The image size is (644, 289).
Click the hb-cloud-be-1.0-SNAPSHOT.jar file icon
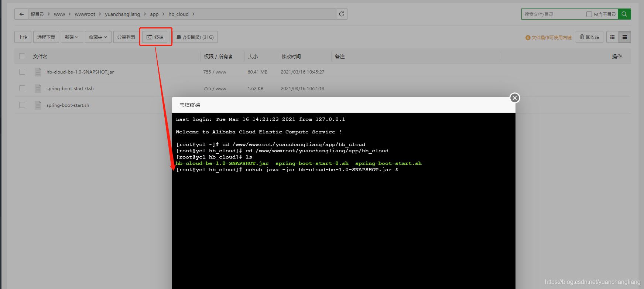pyautogui.click(x=38, y=72)
